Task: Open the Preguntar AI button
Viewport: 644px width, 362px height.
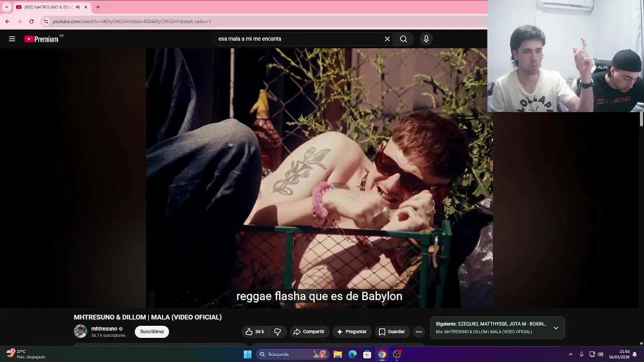Action: tap(352, 332)
